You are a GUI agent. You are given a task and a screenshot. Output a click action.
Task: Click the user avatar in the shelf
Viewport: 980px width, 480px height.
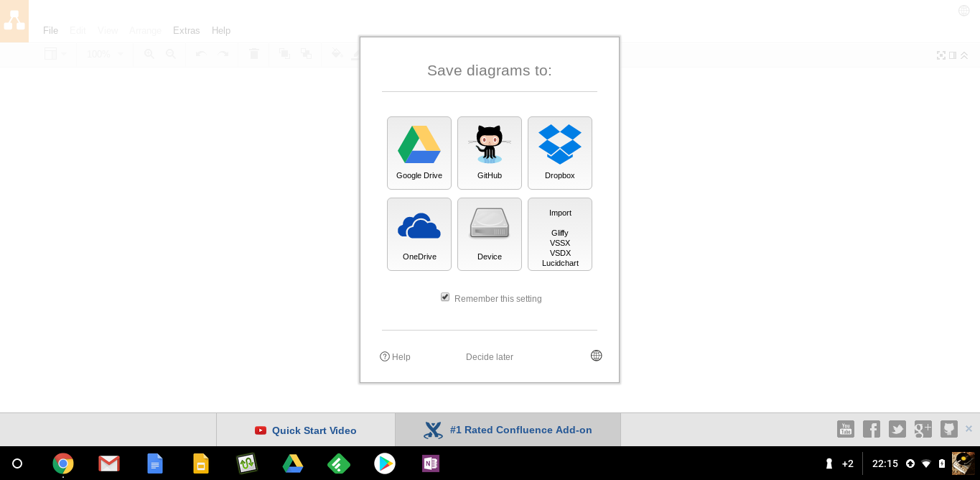tap(963, 463)
